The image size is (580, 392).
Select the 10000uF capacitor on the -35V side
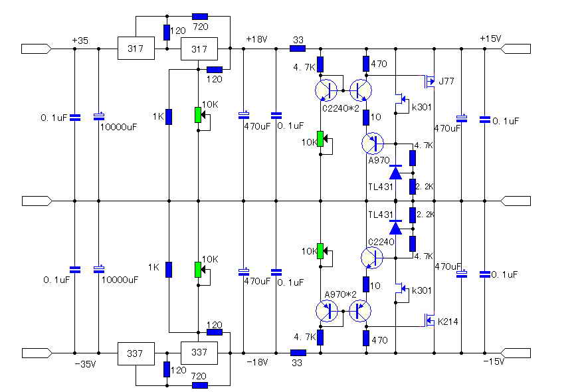pos(99,270)
